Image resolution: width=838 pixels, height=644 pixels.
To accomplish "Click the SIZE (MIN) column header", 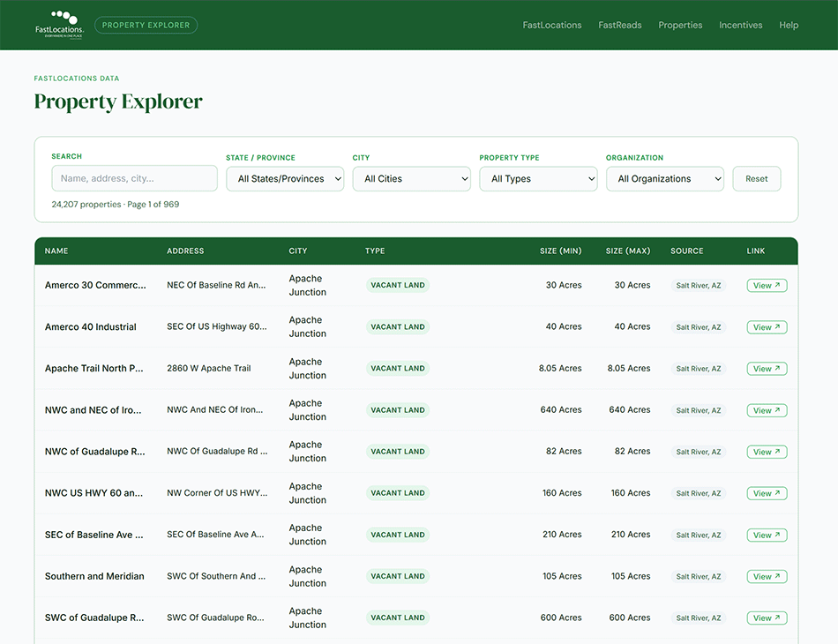I will [x=561, y=251].
